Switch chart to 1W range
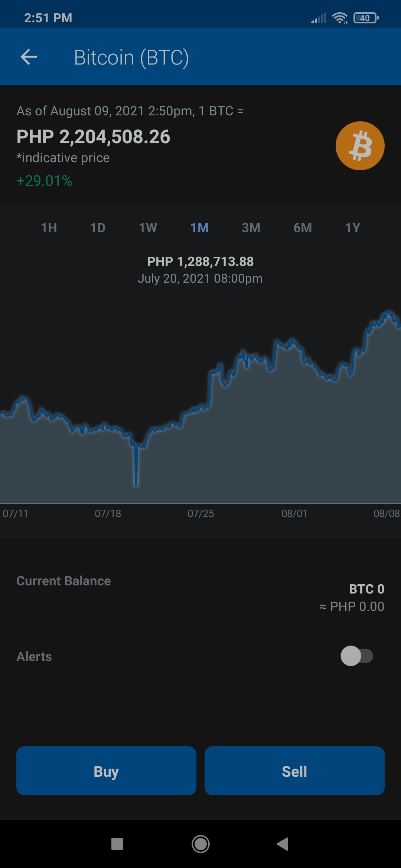 point(148,228)
